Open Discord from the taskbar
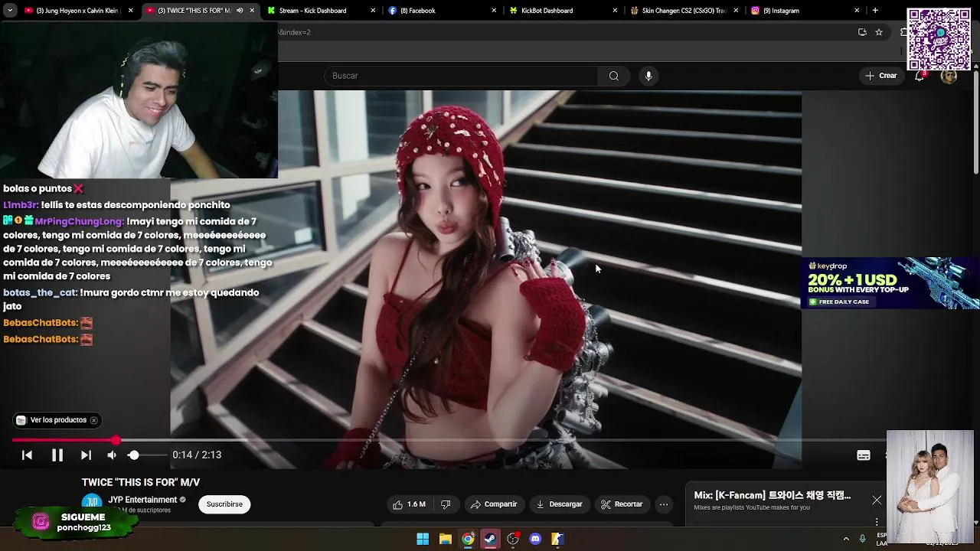 [535, 539]
